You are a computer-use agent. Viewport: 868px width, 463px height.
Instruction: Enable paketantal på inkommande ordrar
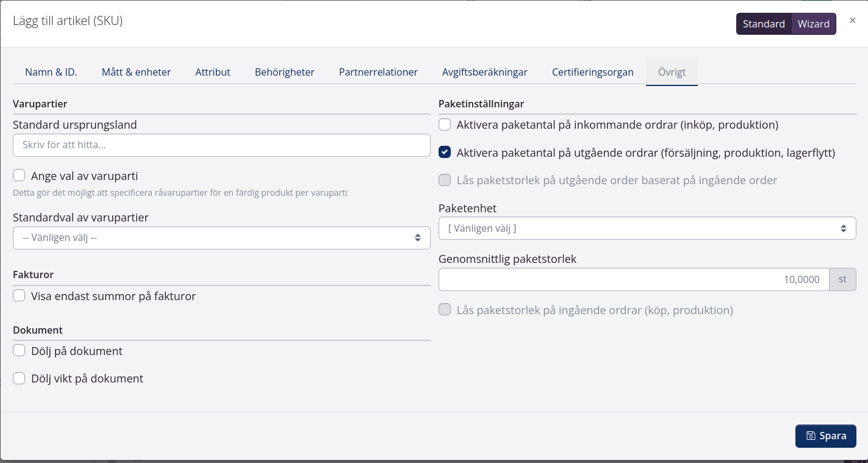445,125
